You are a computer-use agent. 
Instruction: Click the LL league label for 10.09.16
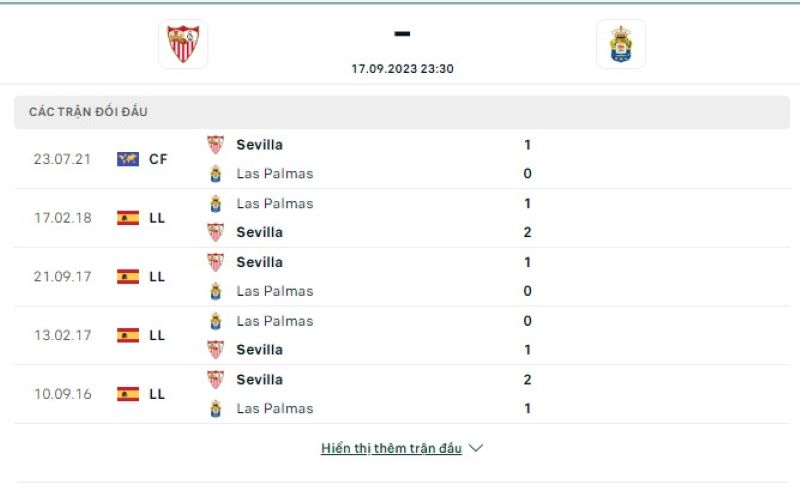tap(157, 394)
